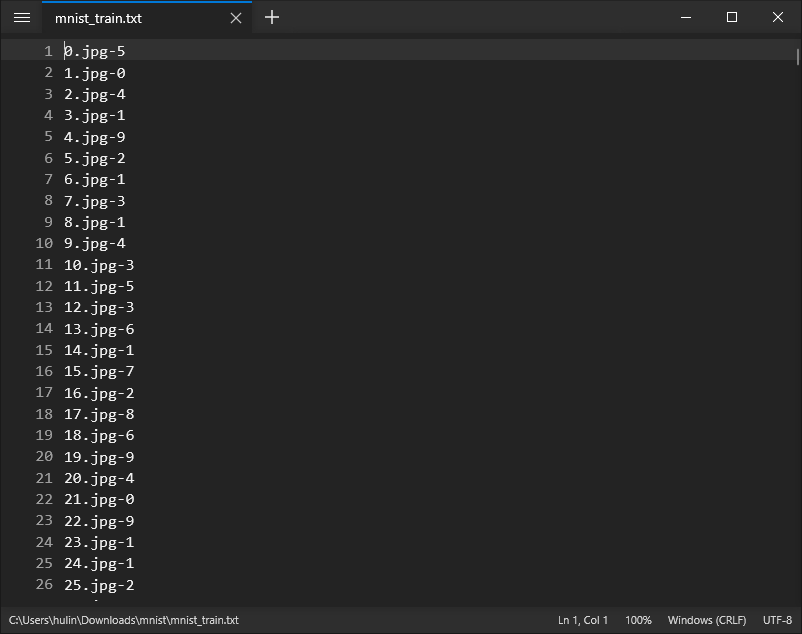Click the line reading 13.jpg-6
Viewport: 802px width, 634px height.
98,328
